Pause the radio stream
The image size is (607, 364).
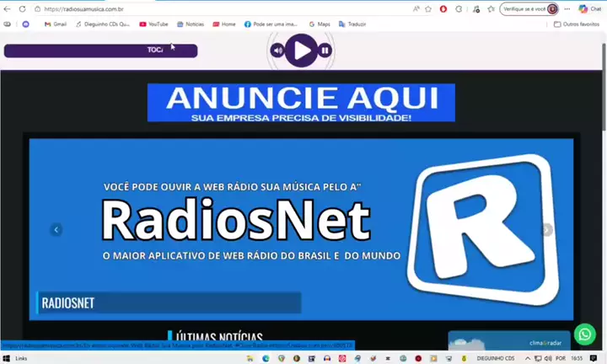[325, 51]
